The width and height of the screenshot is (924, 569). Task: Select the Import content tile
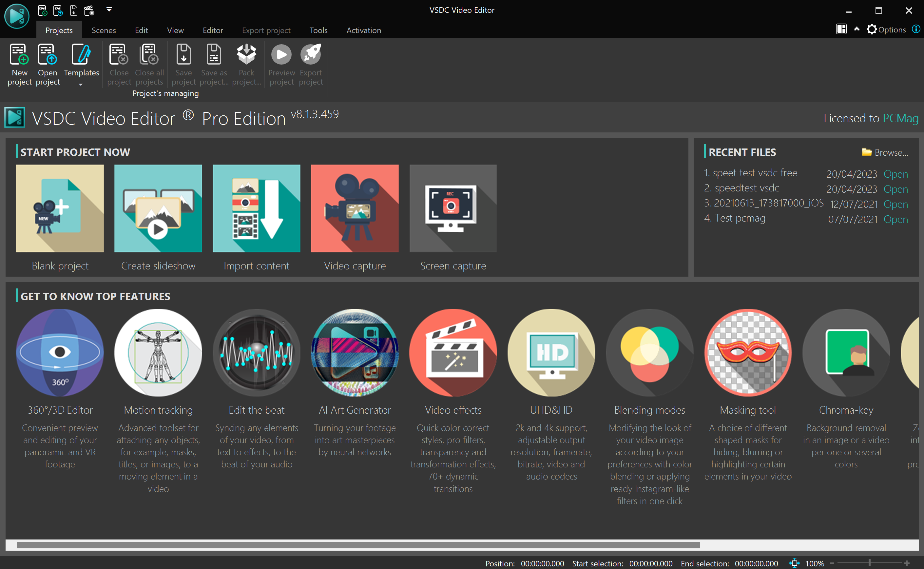pyautogui.click(x=256, y=208)
